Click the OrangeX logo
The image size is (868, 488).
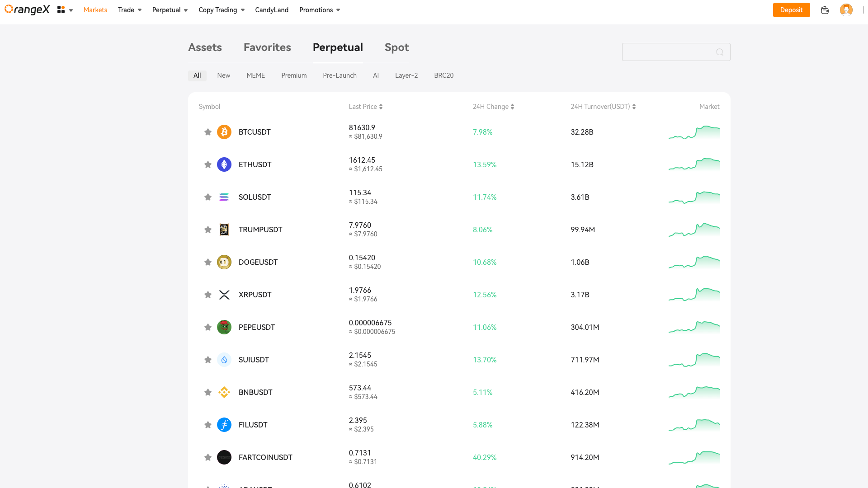tap(27, 9)
